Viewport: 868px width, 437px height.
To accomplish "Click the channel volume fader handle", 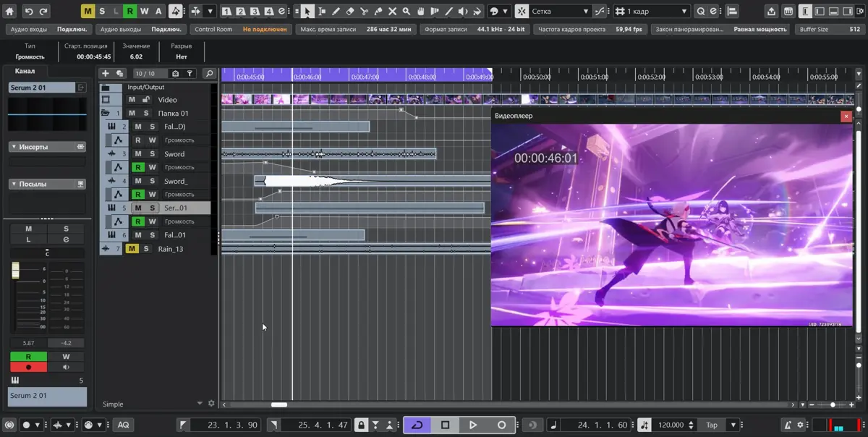I will pos(15,271).
